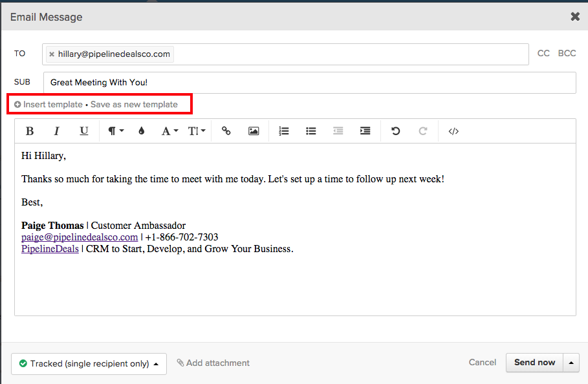Open the font family dropdown
This screenshot has width=588, height=384.
(169, 131)
